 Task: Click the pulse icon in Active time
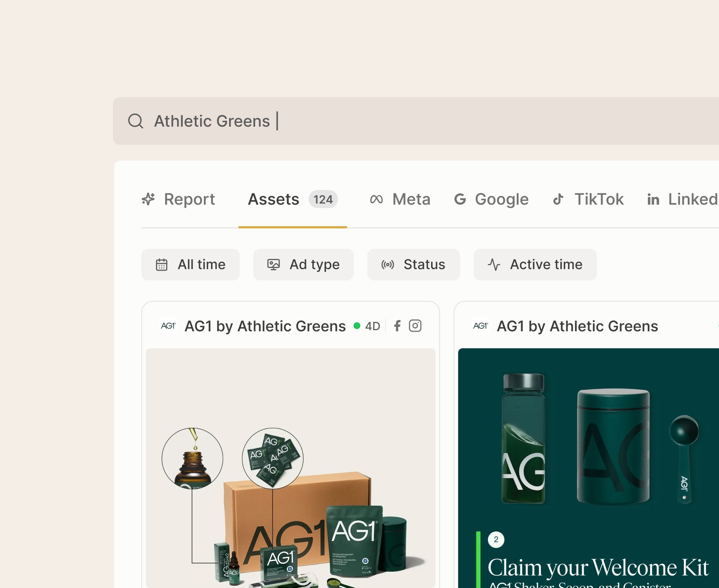[494, 265]
